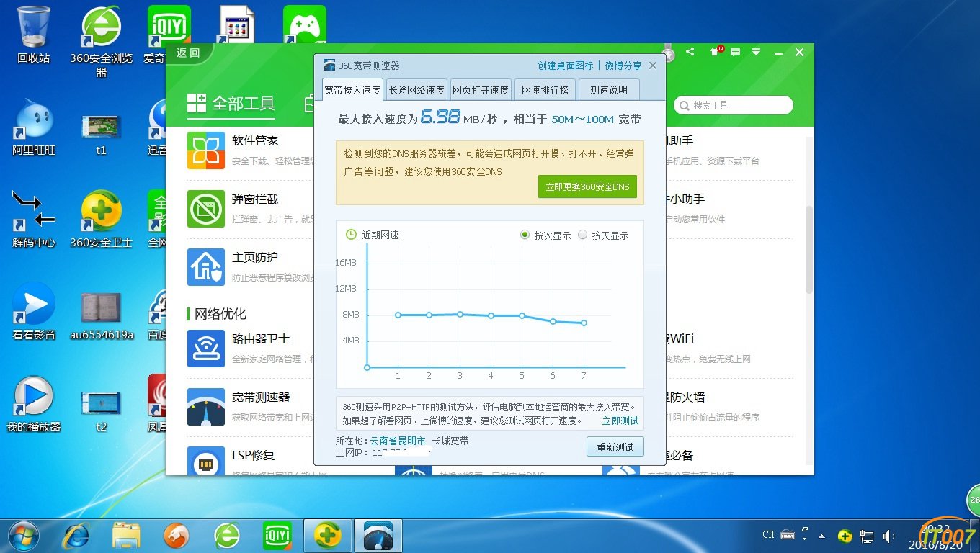Open Internet Explorer on taskbar
This screenshot has width=980, height=553.
76,536
